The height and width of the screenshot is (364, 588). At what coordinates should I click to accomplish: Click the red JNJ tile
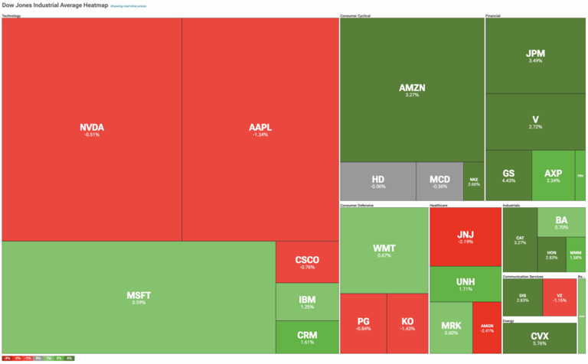click(465, 236)
